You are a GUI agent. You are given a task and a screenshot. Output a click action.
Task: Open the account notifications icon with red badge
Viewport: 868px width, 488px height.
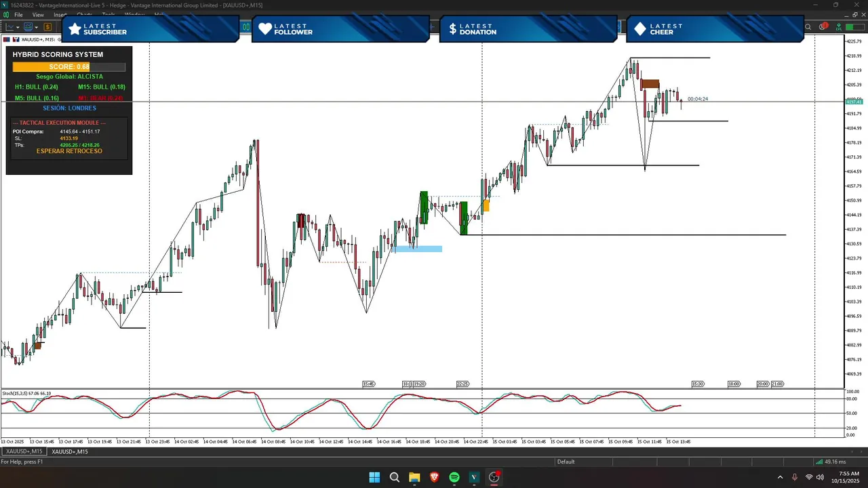[823, 27]
